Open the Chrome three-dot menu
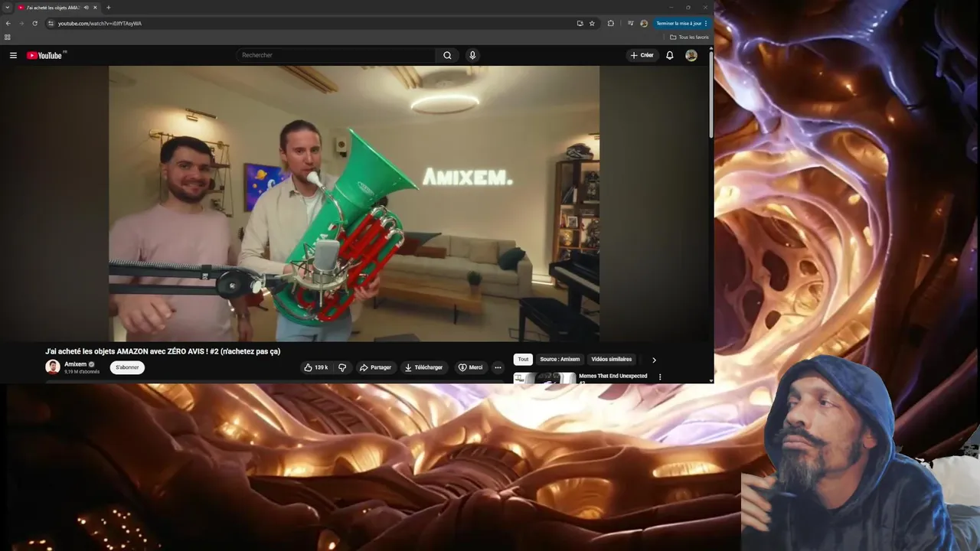Screen dimensions: 980x551 pos(706,23)
